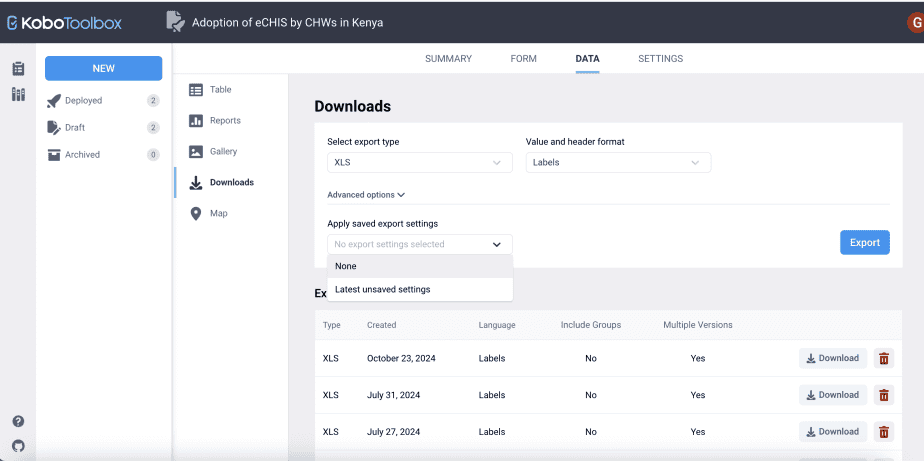Switch to the SETTINGS tab
924x461 pixels.
point(660,59)
